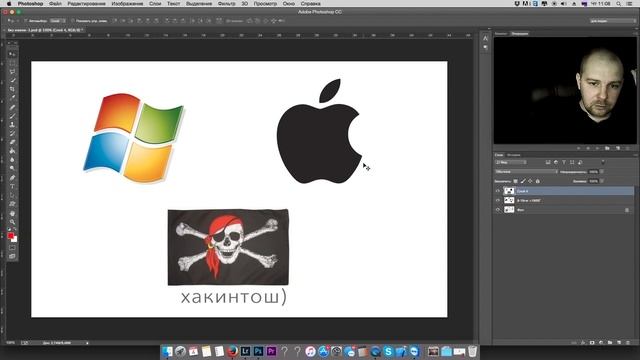640x360 pixels.
Task: Open the layer blend mode dropdown
Action: (526, 172)
